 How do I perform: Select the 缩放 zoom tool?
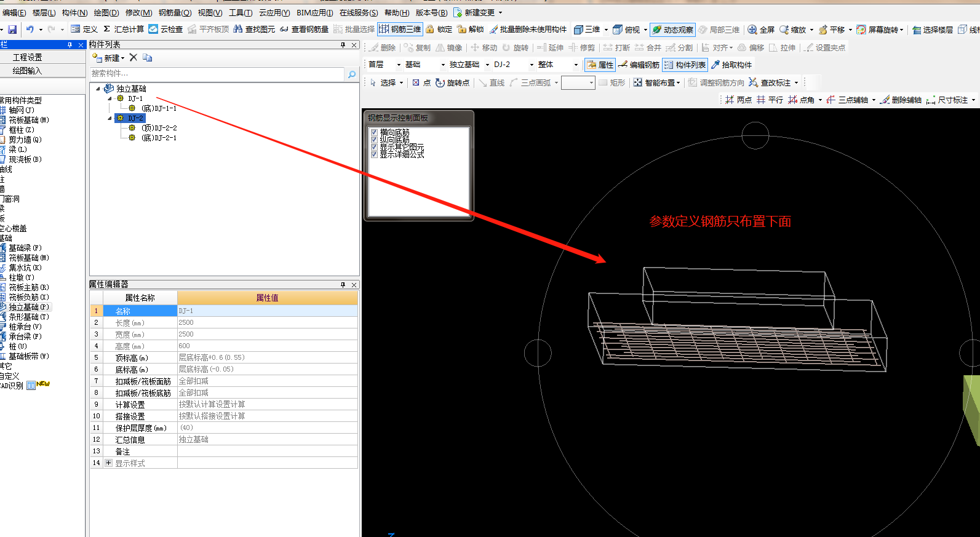pyautogui.click(x=792, y=29)
